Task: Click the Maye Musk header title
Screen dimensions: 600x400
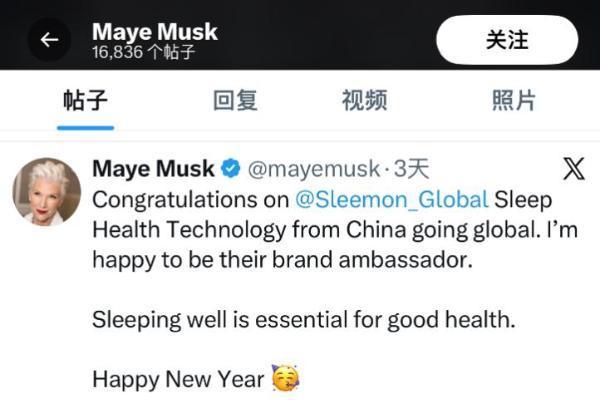Action: tap(155, 31)
